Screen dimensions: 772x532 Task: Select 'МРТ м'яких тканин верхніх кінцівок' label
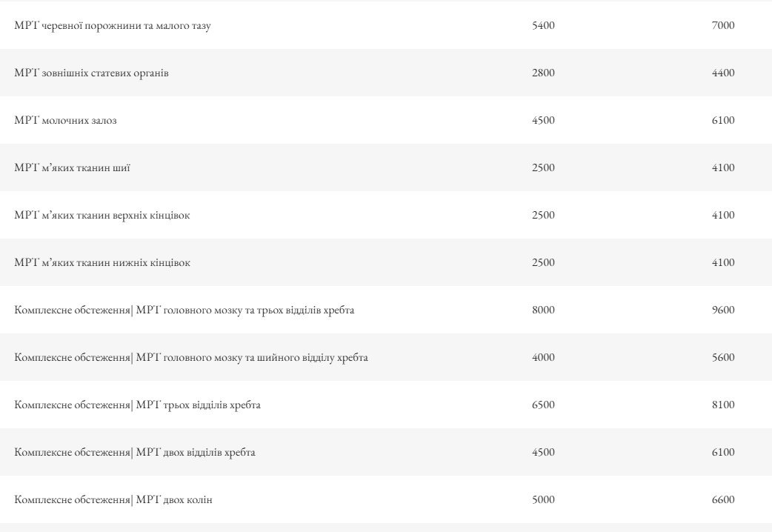(x=102, y=216)
